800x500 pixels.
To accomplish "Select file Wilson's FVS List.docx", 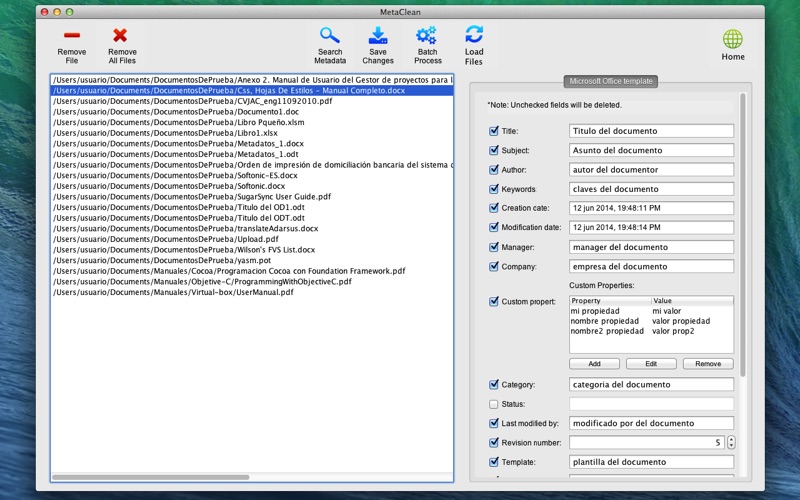I will coord(252,249).
